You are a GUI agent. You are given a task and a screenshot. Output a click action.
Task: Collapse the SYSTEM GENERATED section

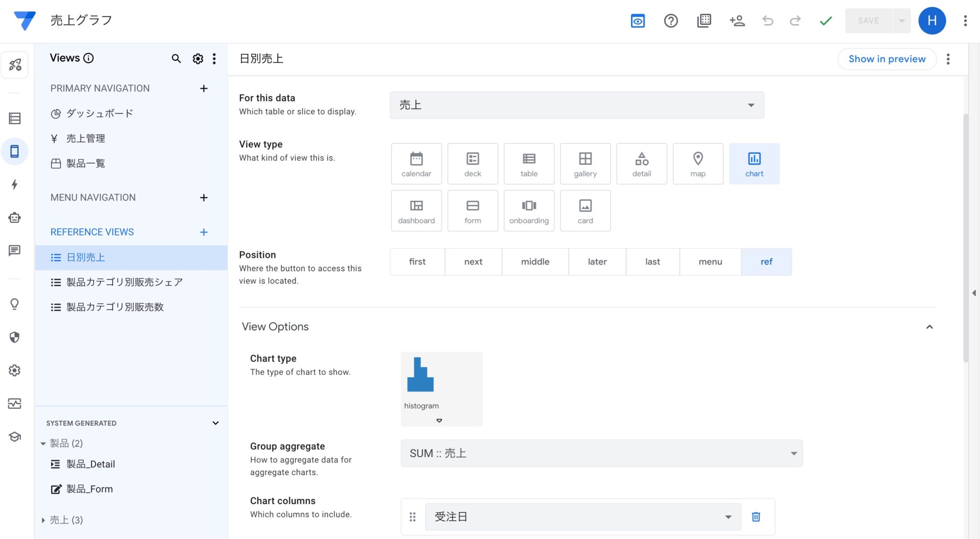click(215, 423)
